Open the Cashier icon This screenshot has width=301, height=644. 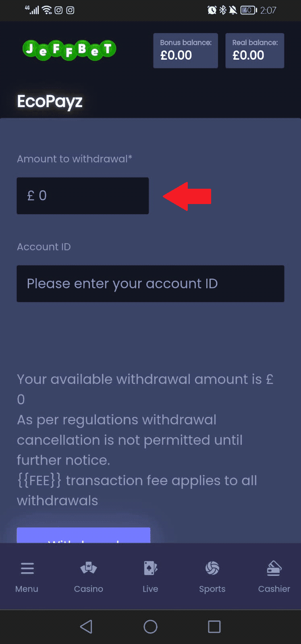274,568
